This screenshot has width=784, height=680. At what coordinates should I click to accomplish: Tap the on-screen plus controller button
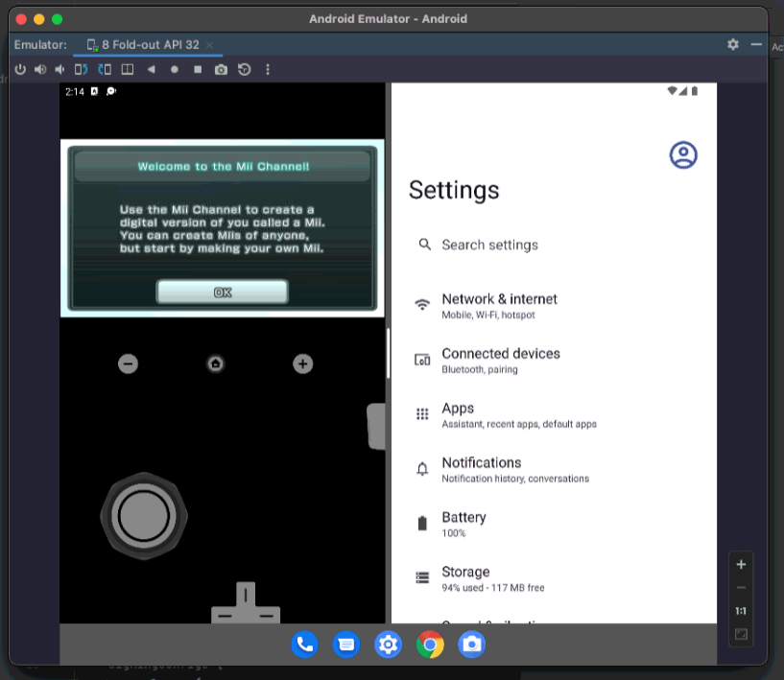click(x=303, y=363)
